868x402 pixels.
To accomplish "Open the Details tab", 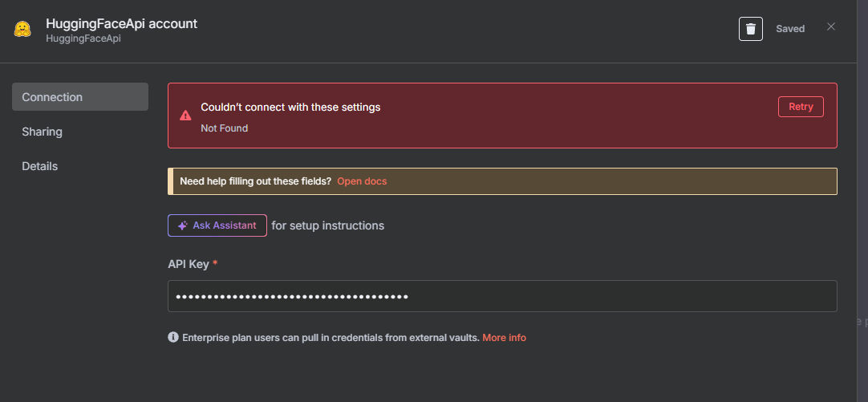I will (x=40, y=166).
